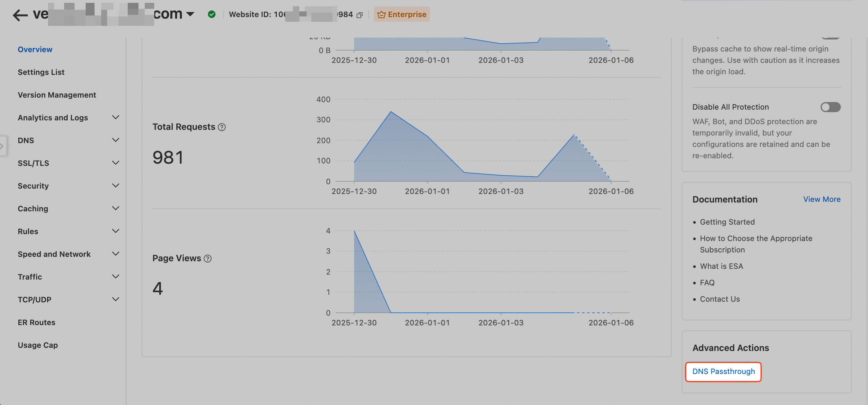Screen dimensions: 868x405
Task: Click View More documentation link
Action: pyautogui.click(x=822, y=199)
